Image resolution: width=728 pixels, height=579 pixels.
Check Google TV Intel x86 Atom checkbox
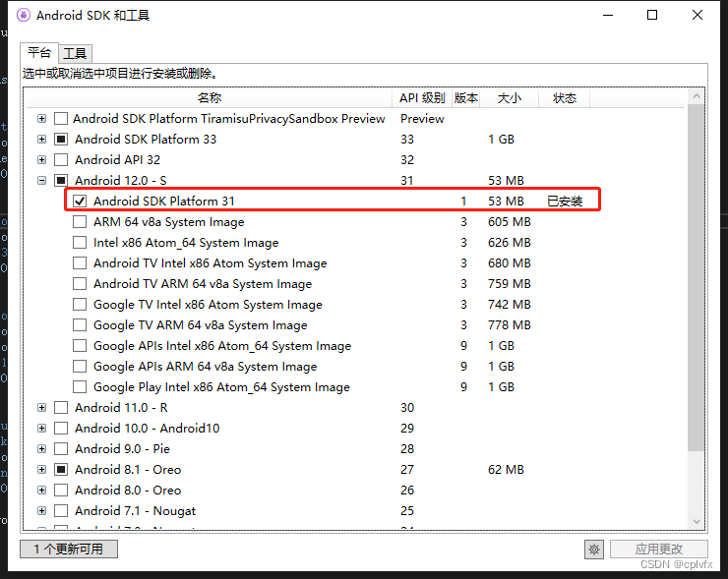click(80, 305)
